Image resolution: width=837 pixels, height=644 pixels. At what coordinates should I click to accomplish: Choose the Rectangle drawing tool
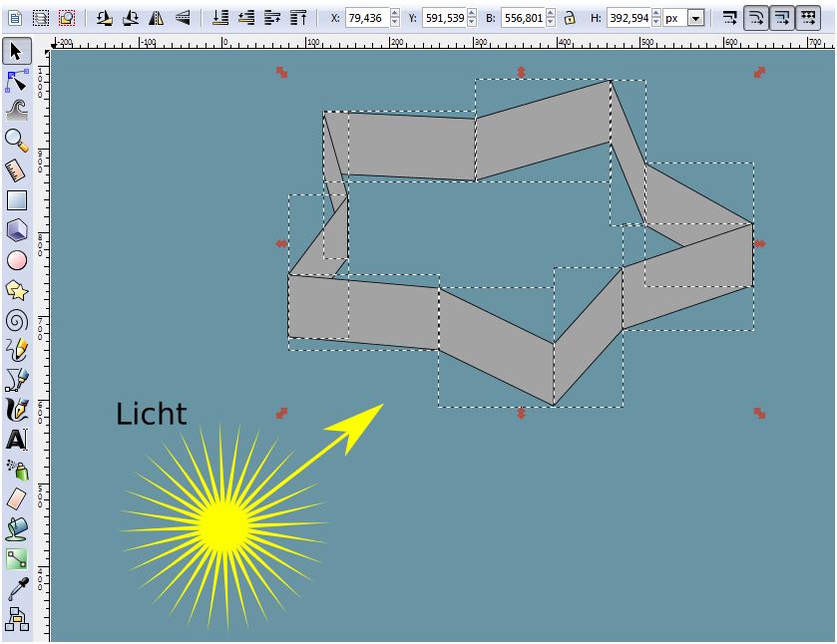[x=16, y=200]
